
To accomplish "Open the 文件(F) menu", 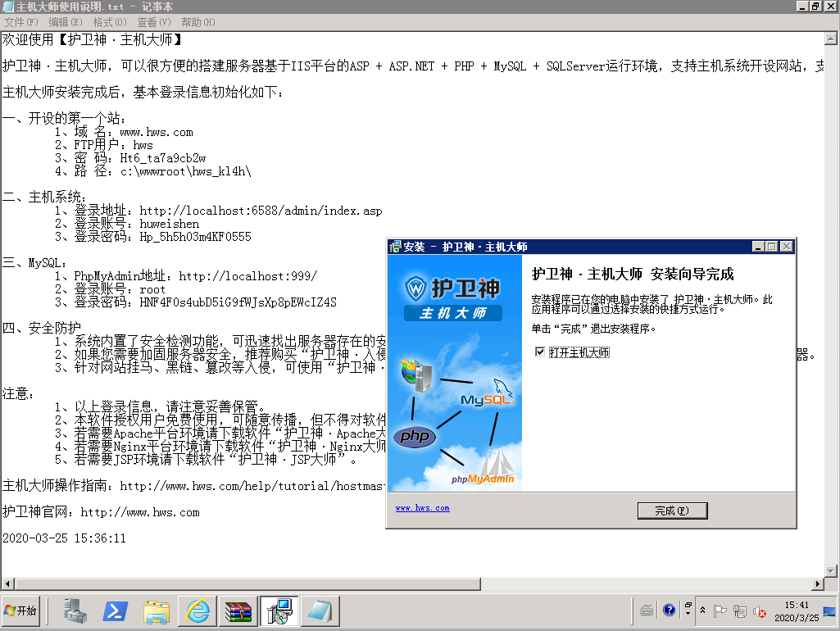I will 21,22.
